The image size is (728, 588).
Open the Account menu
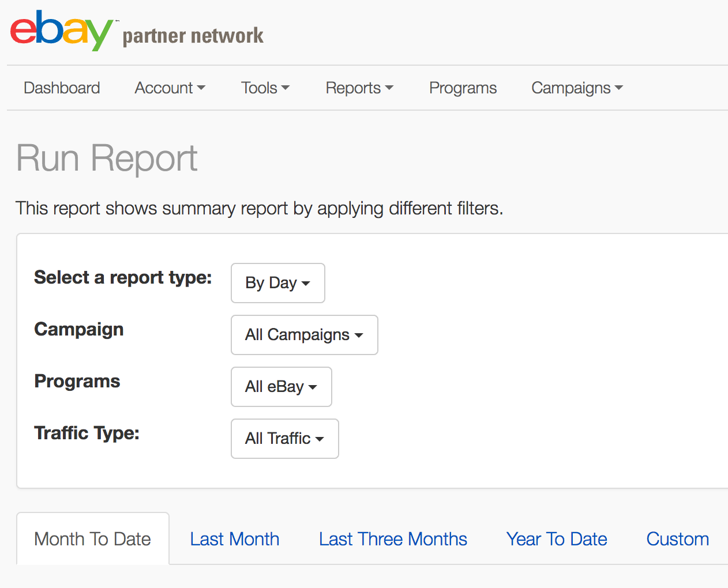point(170,88)
